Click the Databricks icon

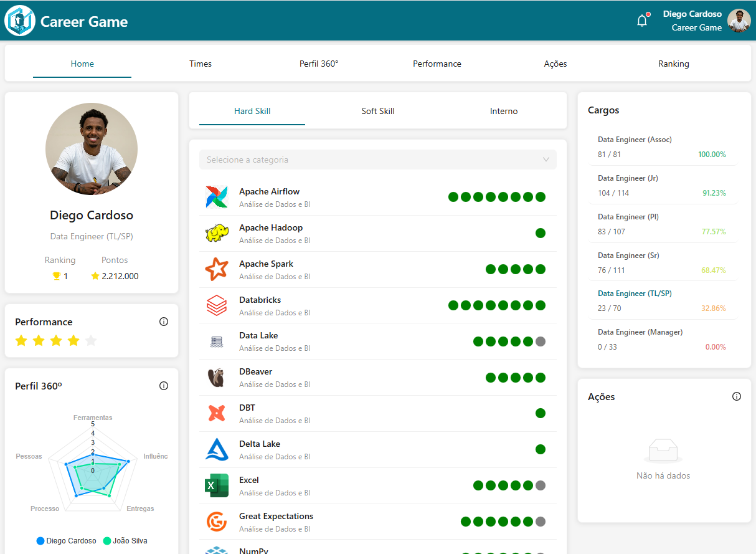click(x=215, y=305)
